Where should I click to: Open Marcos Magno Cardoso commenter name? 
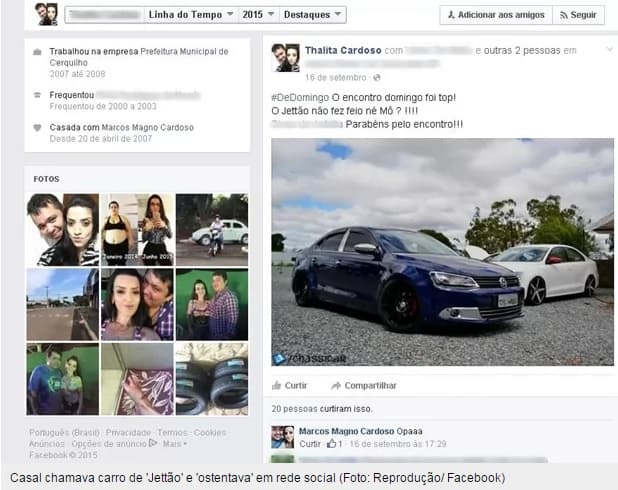pyautogui.click(x=346, y=431)
